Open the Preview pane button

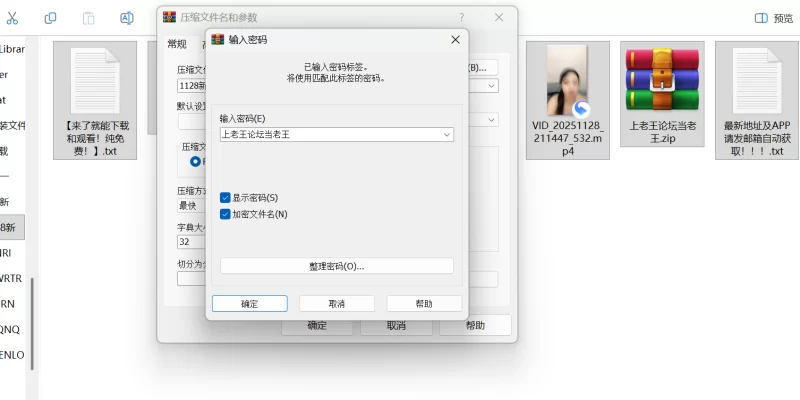pos(773,18)
